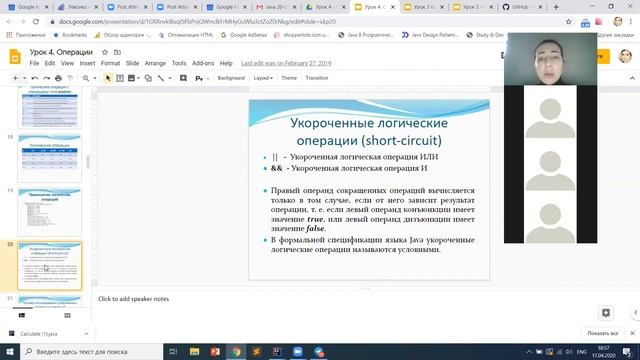The image size is (640, 360).
Task: Open new slide layout dropdown arrow
Action: pos(24,78)
